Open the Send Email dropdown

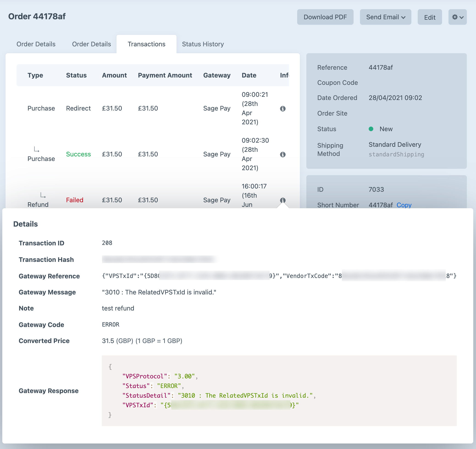385,17
